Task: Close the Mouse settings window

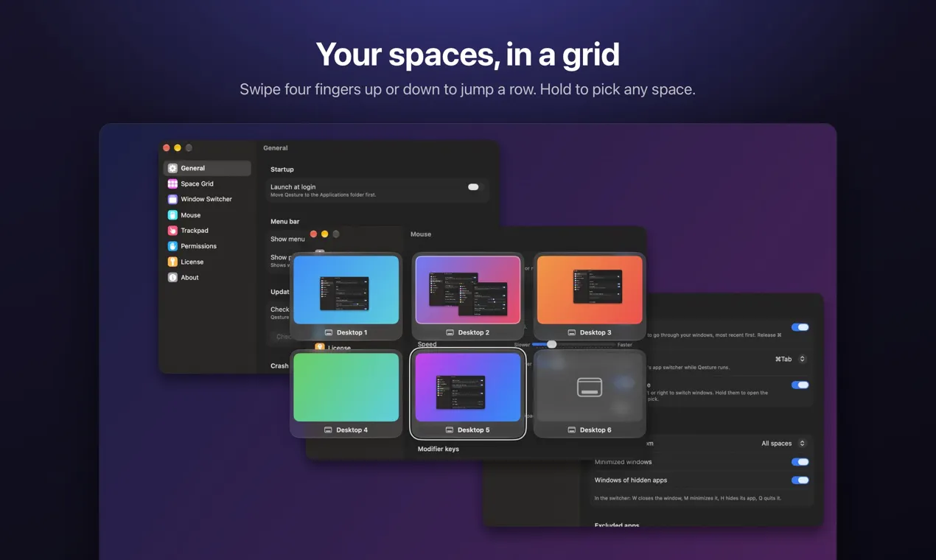Action: point(313,234)
